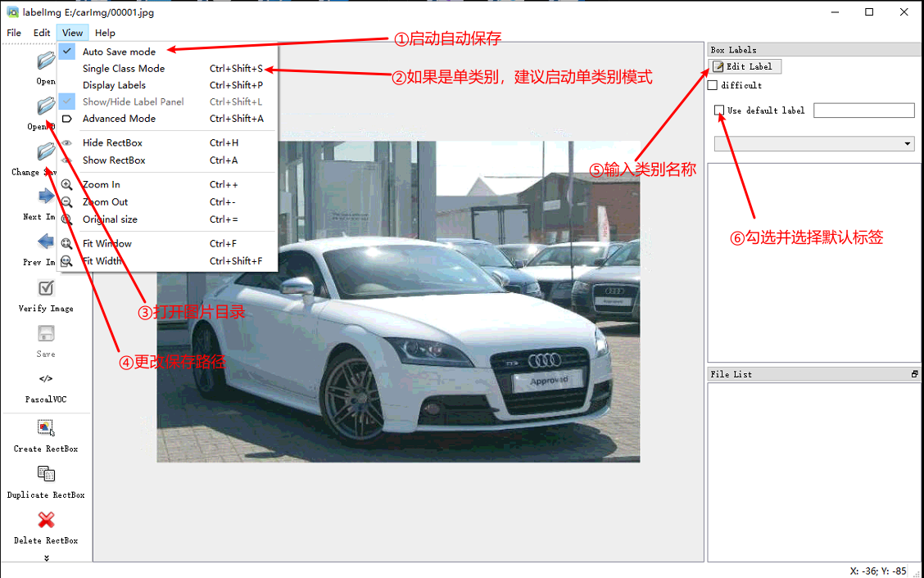The width and height of the screenshot is (924, 578).
Task: Toggle Auto Save mode checkmark
Action: [x=67, y=52]
